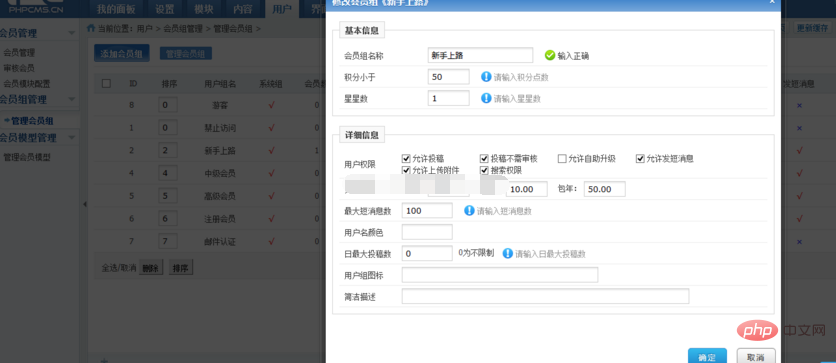Click the 删除 button below the table
Image resolution: width=836 pixels, height=363 pixels.
151,268
